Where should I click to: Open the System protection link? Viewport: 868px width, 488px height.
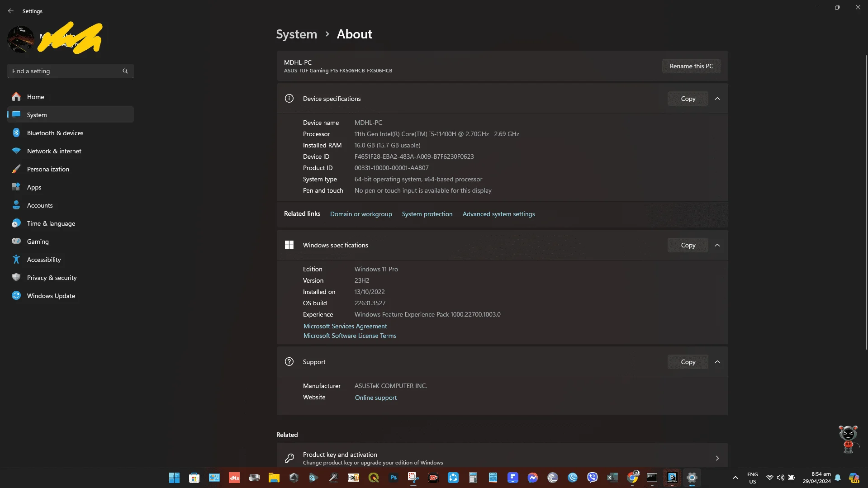click(427, 214)
